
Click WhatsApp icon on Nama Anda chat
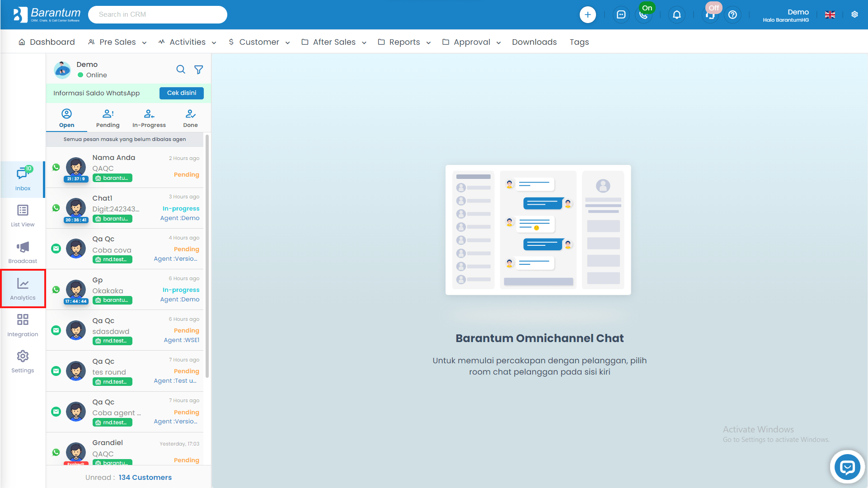coord(56,167)
